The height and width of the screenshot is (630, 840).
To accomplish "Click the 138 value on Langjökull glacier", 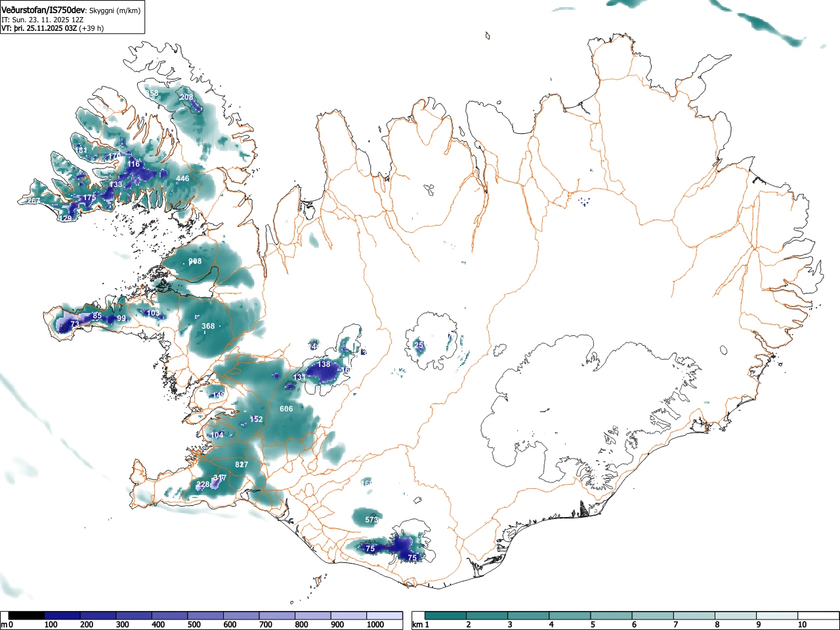I will (x=324, y=364).
